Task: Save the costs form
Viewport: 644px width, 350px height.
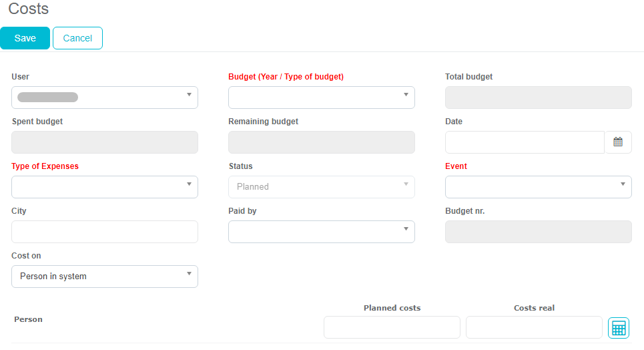Action: 25,38
